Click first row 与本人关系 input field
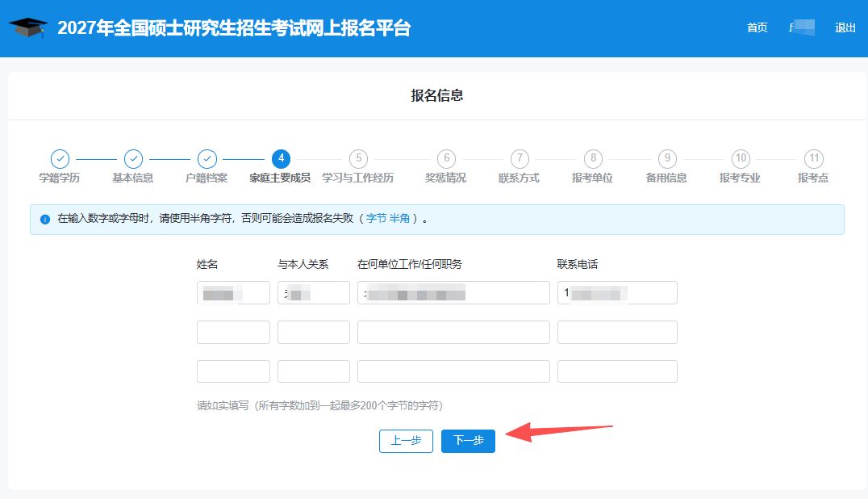Viewport: 868px width, 499px height. tap(313, 293)
